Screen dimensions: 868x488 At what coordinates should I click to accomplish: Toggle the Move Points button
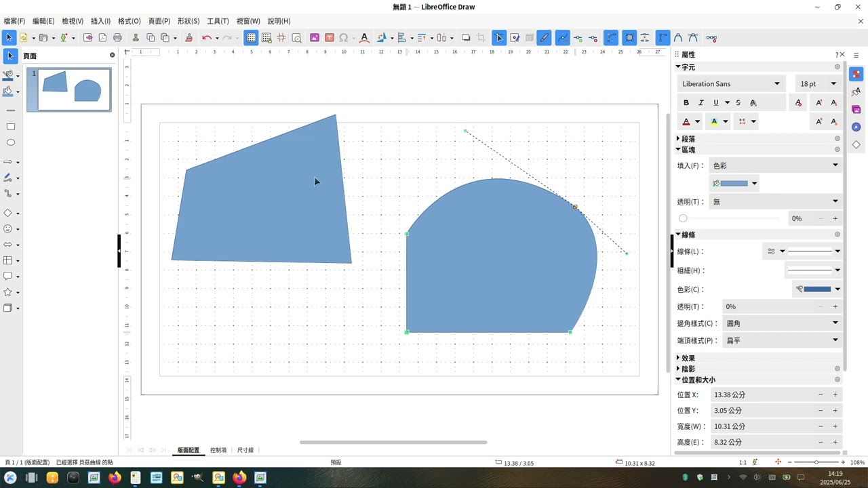[562, 38]
